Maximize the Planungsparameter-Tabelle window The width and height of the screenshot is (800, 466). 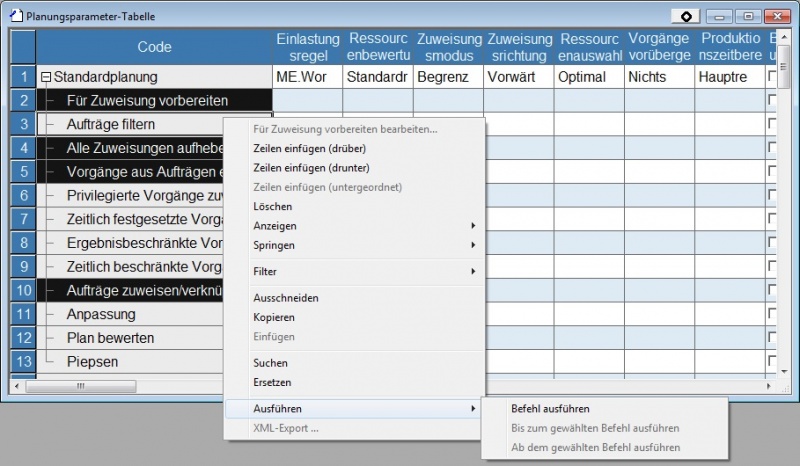click(x=748, y=16)
